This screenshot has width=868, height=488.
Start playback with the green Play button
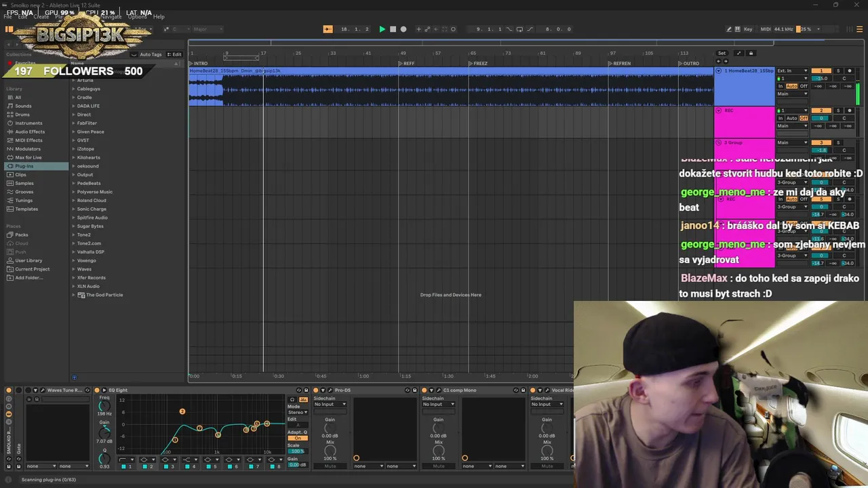point(382,29)
